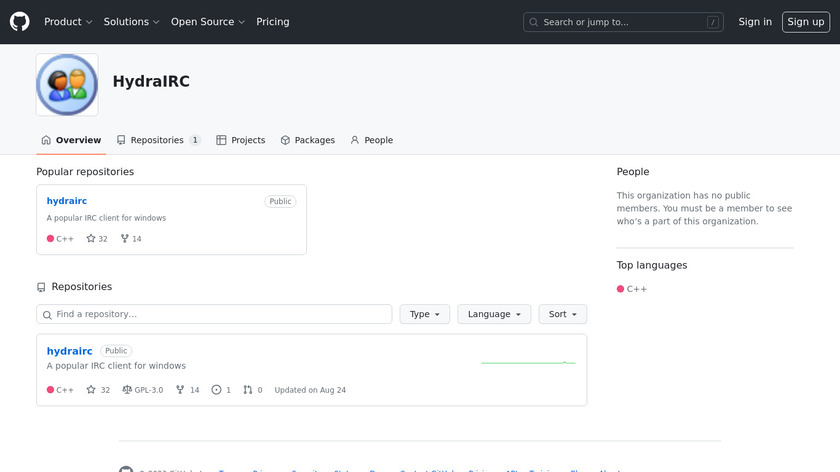Switch to the Repositories tab
This screenshot has width=840, height=472.
pyautogui.click(x=158, y=141)
